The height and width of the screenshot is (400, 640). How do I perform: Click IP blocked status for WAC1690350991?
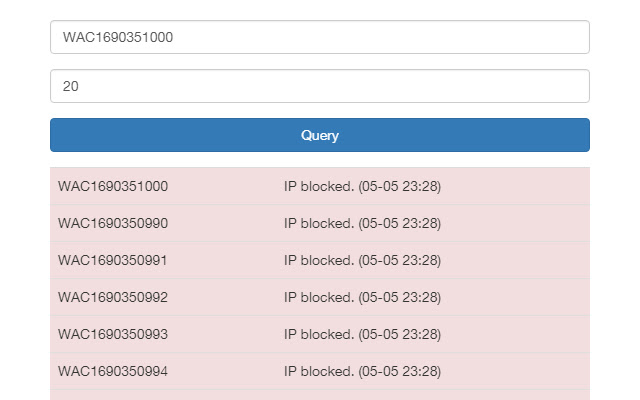click(x=362, y=260)
